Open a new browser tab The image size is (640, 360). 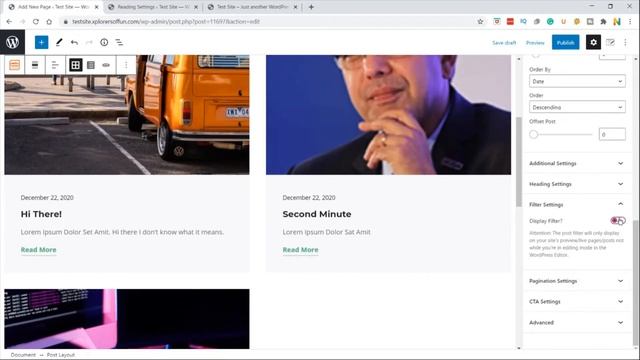point(311,7)
